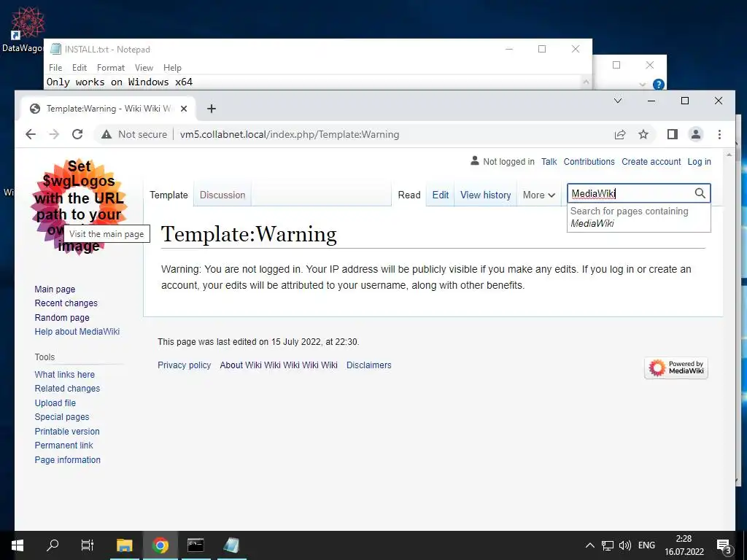
Task: Click the wiki search magnifier icon
Action: (x=700, y=193)
